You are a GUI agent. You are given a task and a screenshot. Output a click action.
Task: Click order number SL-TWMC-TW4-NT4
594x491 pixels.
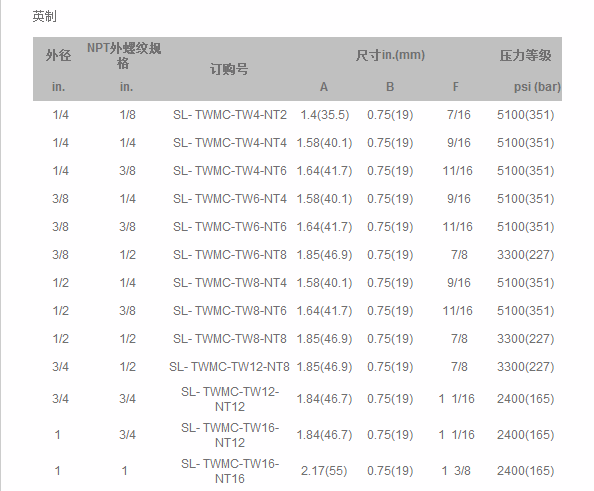click(230, 143)
